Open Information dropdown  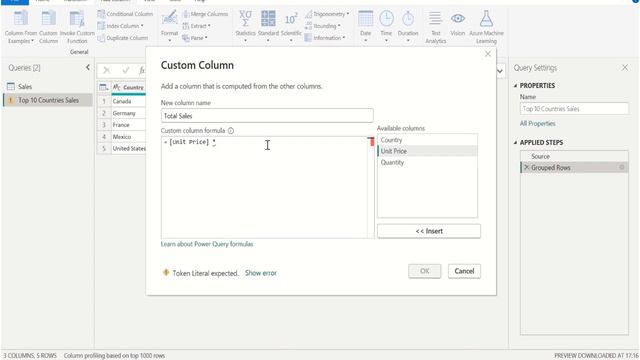coord(325,38)
